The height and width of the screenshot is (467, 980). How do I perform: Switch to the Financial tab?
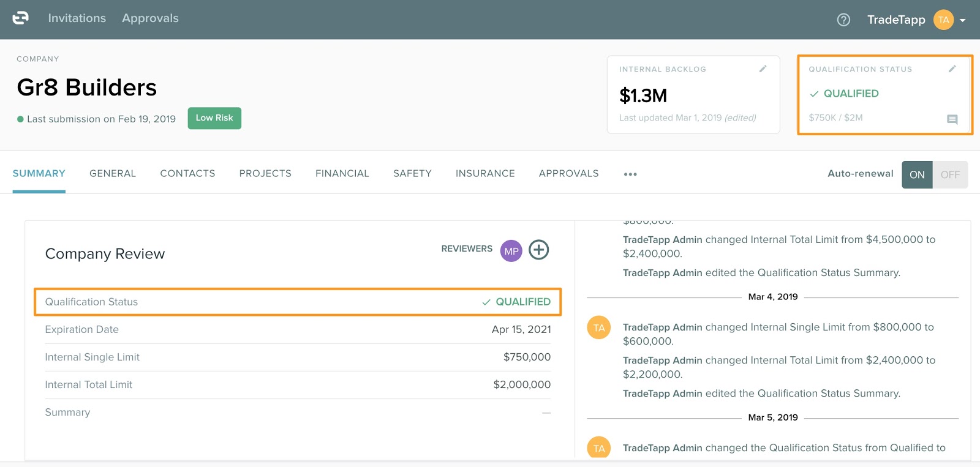(342, 174)
